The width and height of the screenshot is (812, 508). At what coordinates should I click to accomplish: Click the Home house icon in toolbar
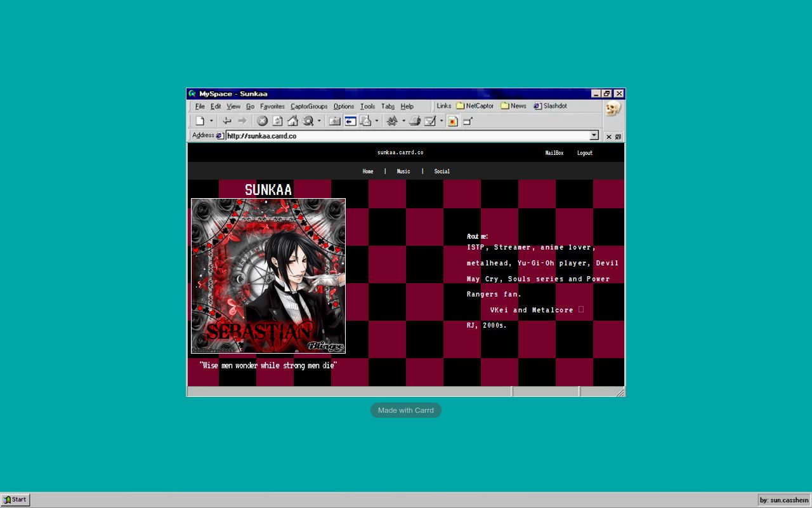tap(292, 121)
